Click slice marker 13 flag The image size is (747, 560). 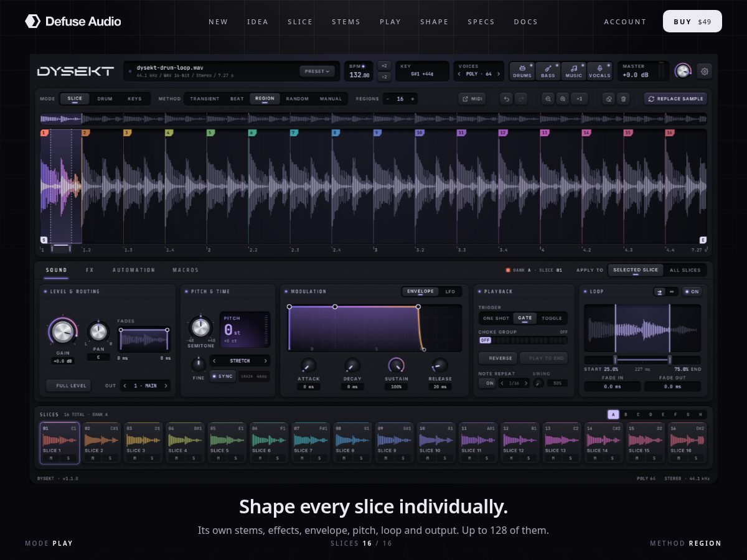pyautogui.click(x=545, y=133)
